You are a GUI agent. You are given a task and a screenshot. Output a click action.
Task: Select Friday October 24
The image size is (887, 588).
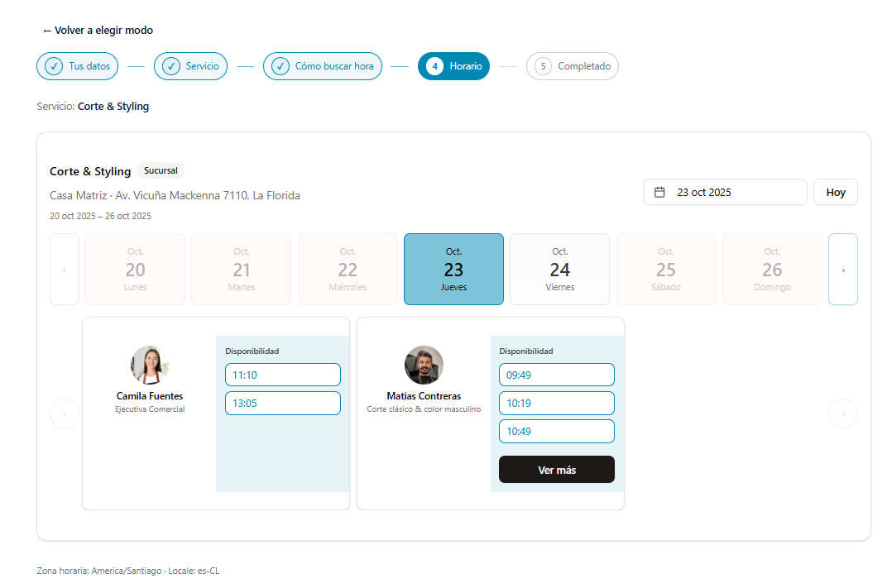559,270
